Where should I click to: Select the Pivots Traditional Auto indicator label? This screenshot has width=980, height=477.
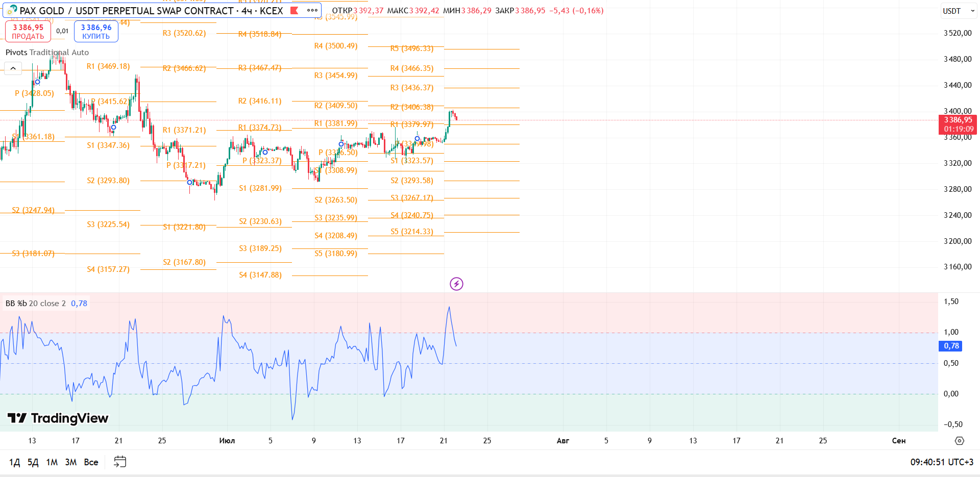[x=47, y=53]
